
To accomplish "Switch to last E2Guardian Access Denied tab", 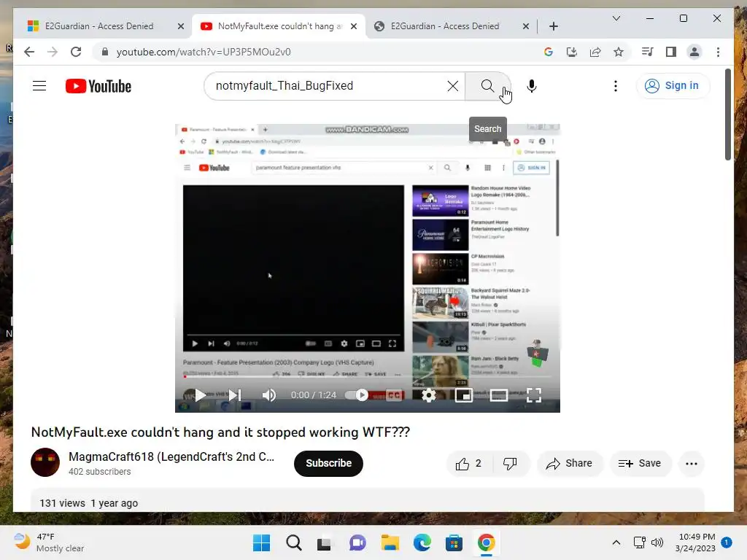I will pyautogui.click(x=444, y=26).
